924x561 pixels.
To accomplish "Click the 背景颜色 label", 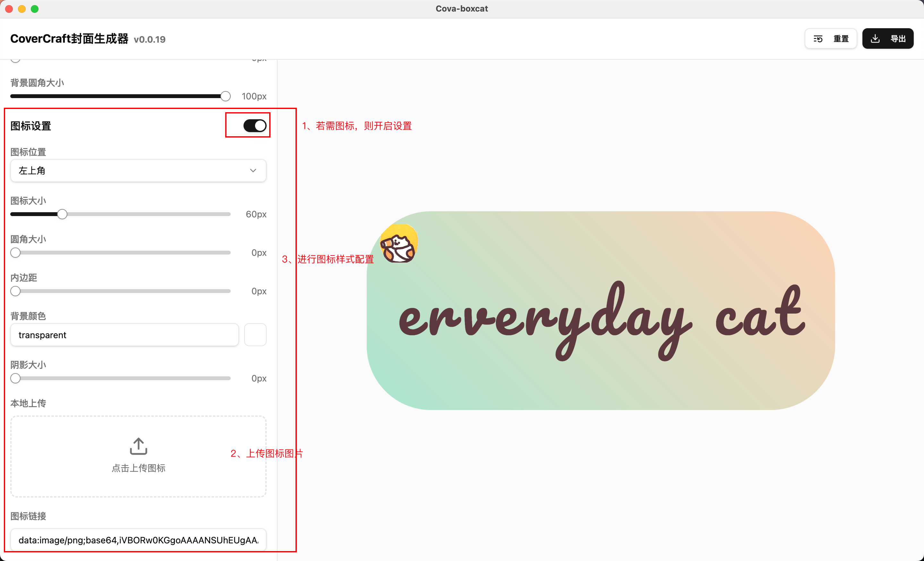I will coord(28,316).
